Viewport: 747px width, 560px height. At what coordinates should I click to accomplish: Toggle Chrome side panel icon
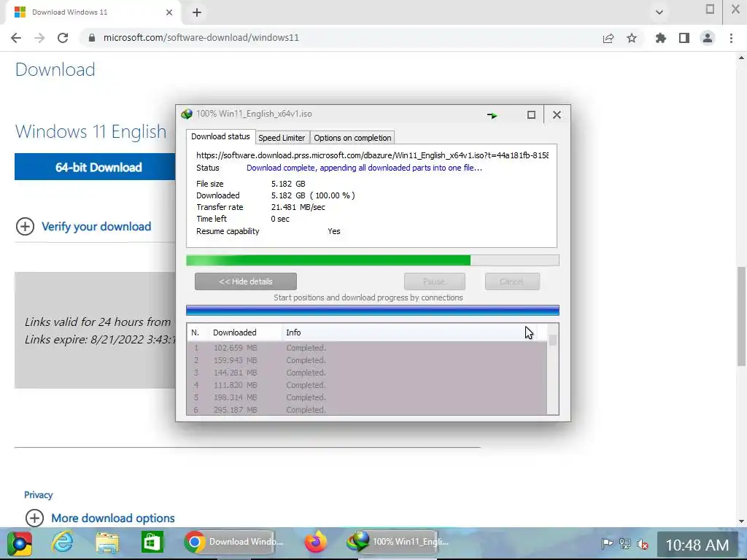click(x=684, y=38)
